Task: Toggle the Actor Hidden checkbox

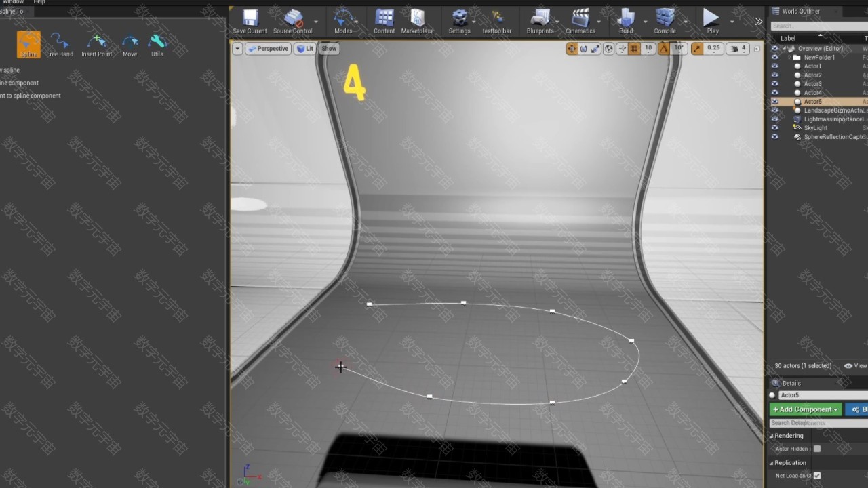Action: tap(817, 449)
